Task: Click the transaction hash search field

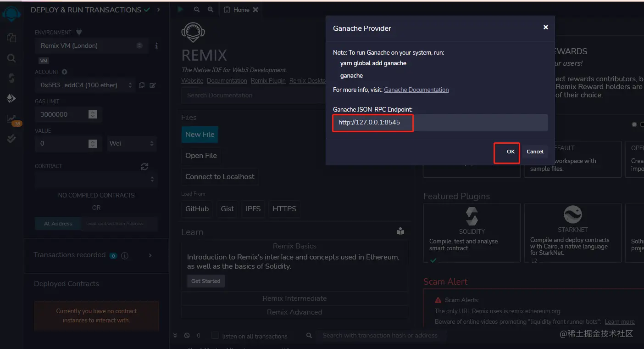Action: [380, 336]
